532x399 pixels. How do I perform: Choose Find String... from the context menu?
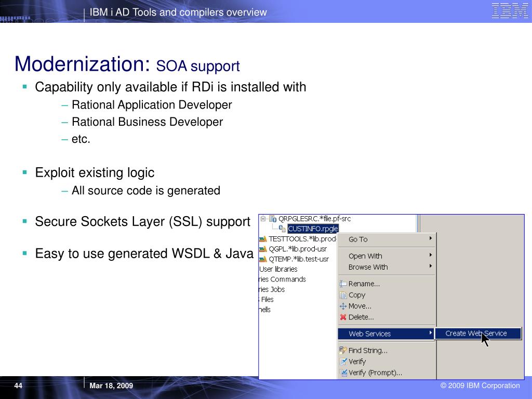[387, 351]
